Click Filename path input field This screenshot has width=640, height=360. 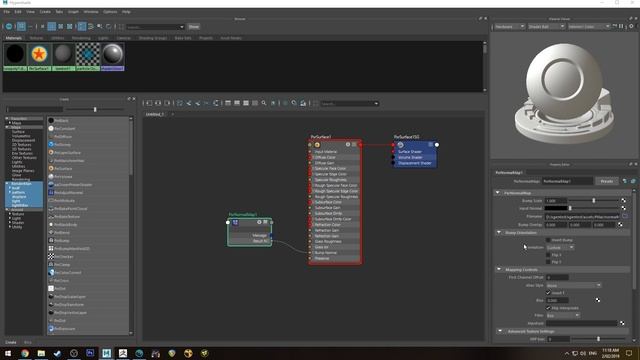pos(582,216)
